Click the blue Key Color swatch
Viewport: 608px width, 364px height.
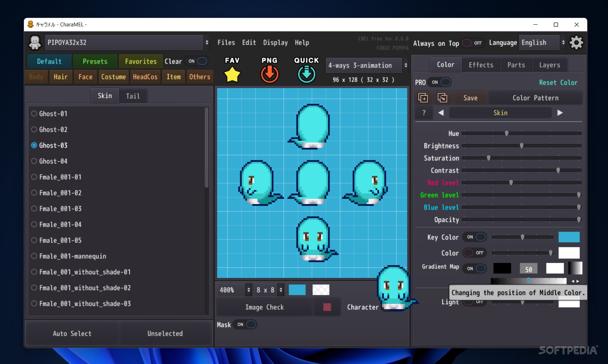coord(569,237)
